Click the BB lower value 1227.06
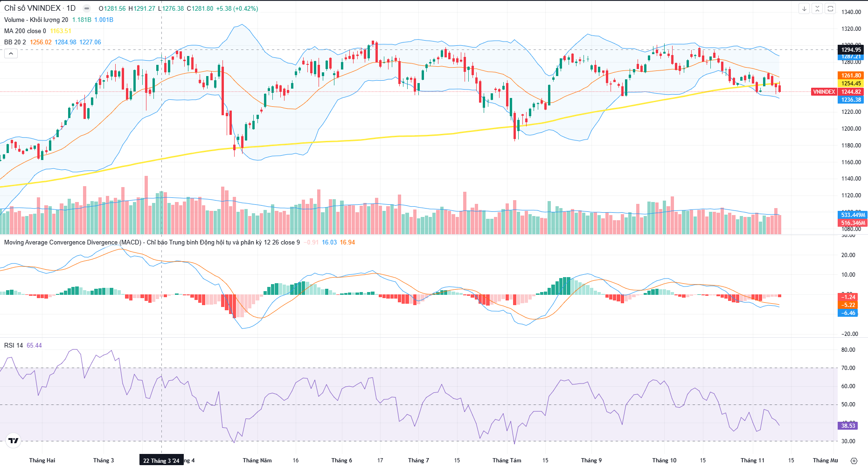Screen dimensions: 868x467 click(90, 42)
